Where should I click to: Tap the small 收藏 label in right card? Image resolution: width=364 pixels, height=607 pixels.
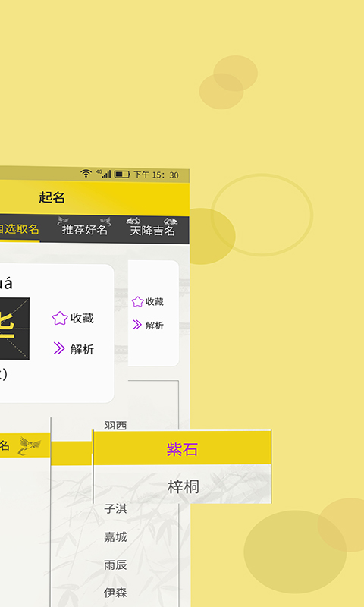tap(155, 301)
